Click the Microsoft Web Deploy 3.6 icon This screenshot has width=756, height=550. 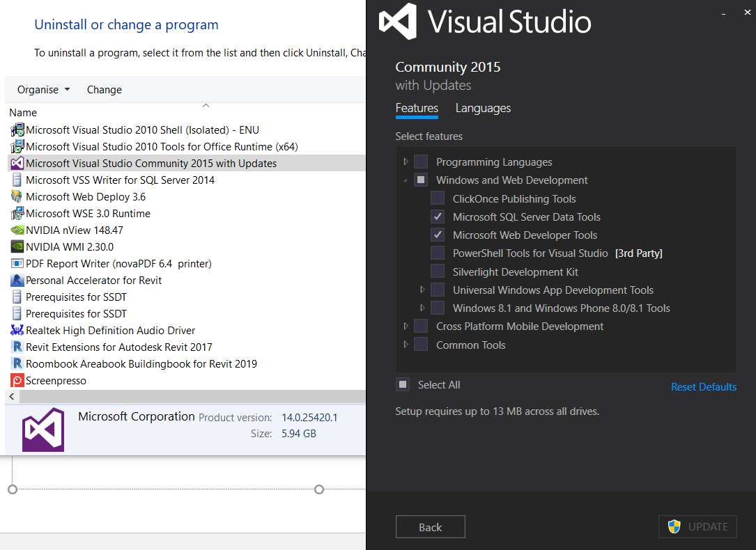17,196
